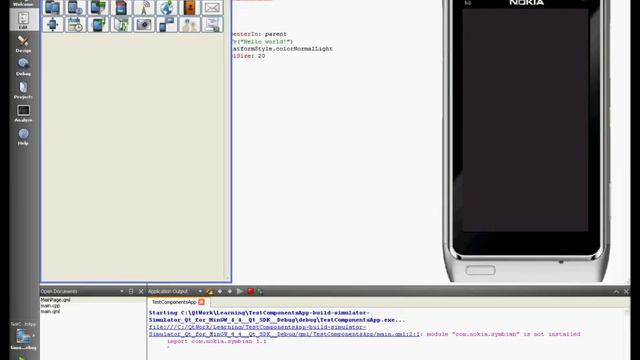The width and height of the screenshot is (640, 360).
Task: Click "import com.nokia.symbian 1.1" output line
Action: click(217, 341)
